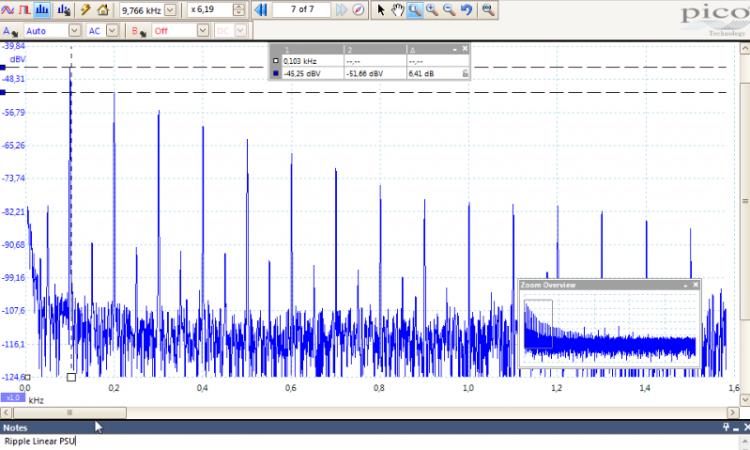Toggle the ruler lock icon
Screen dimensions: 750x450
465,73
